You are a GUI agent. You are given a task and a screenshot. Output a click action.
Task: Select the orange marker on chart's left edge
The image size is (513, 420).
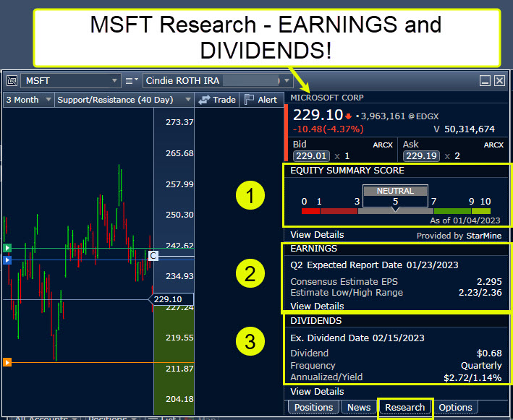pos(7,362)
